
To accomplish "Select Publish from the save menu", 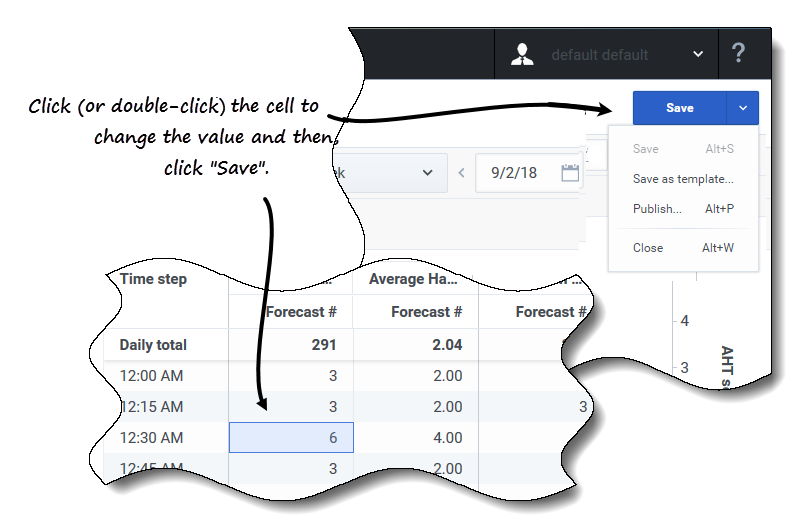I will [683, 209].
